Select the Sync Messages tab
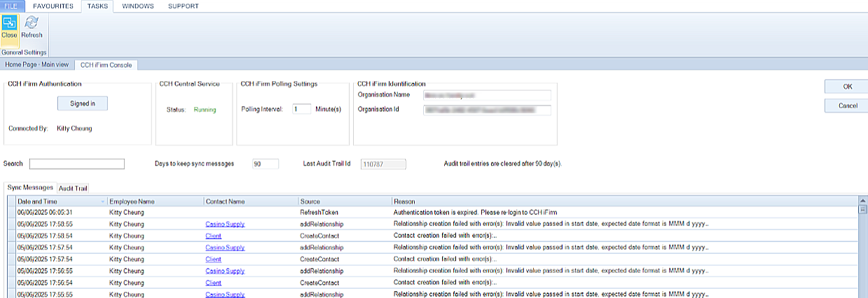Viewport: 868px width, 298px height. tap(30, 187)
